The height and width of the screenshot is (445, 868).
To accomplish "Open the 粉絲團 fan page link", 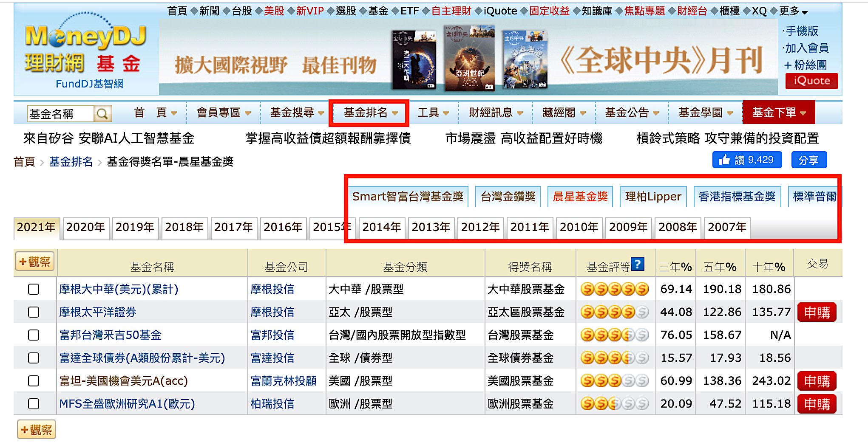I will (806, 65).
